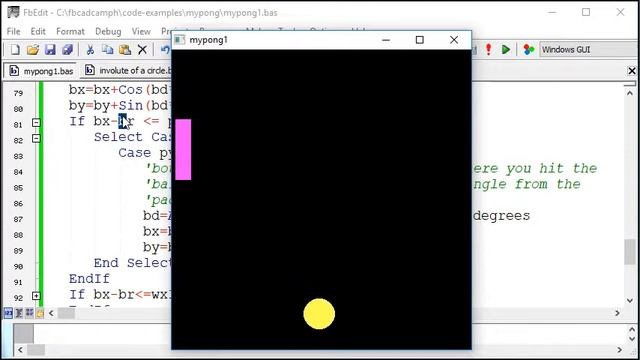Click the 'If bx-br<=wx' code at line 92
The height and width of the screenshot is (360, 640).
[120, 294]
